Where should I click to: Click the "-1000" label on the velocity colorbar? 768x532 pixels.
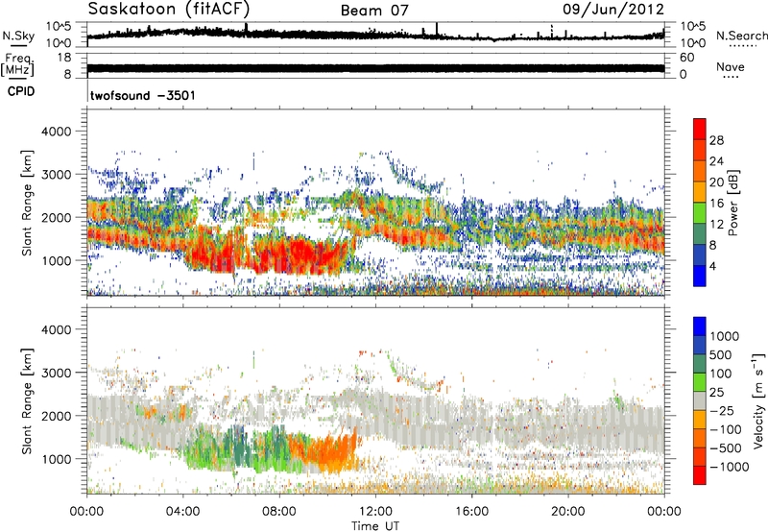pyautogui.click(x=729, y=467)
